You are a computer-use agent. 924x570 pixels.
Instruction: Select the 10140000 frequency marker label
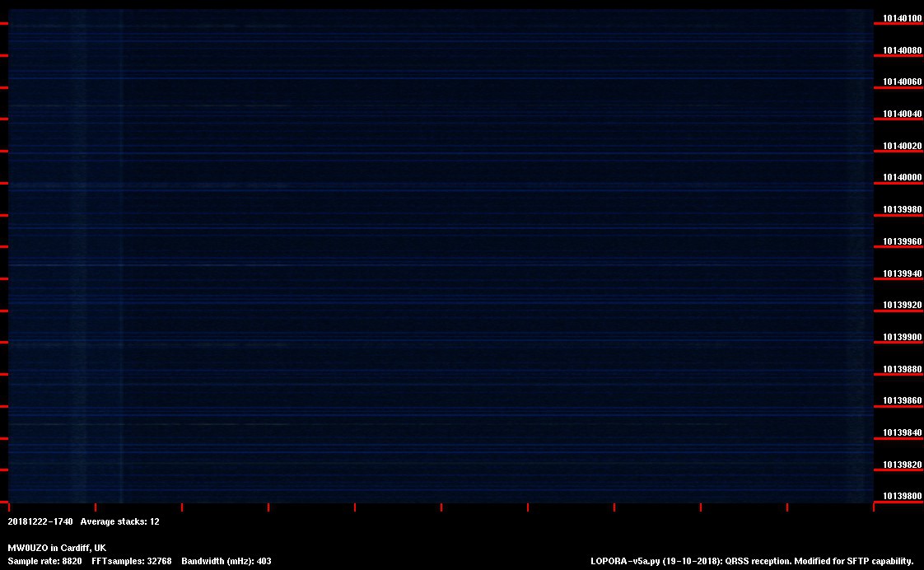(902, 178)
